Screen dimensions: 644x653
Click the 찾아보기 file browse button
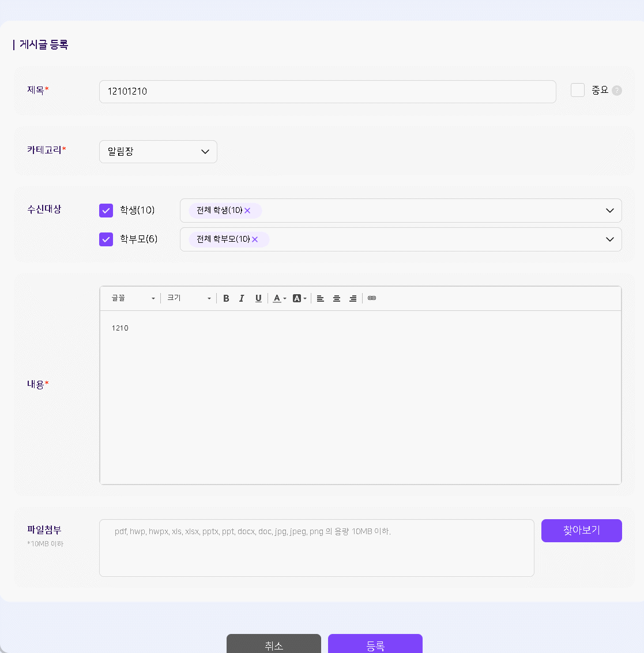(581, 531)
